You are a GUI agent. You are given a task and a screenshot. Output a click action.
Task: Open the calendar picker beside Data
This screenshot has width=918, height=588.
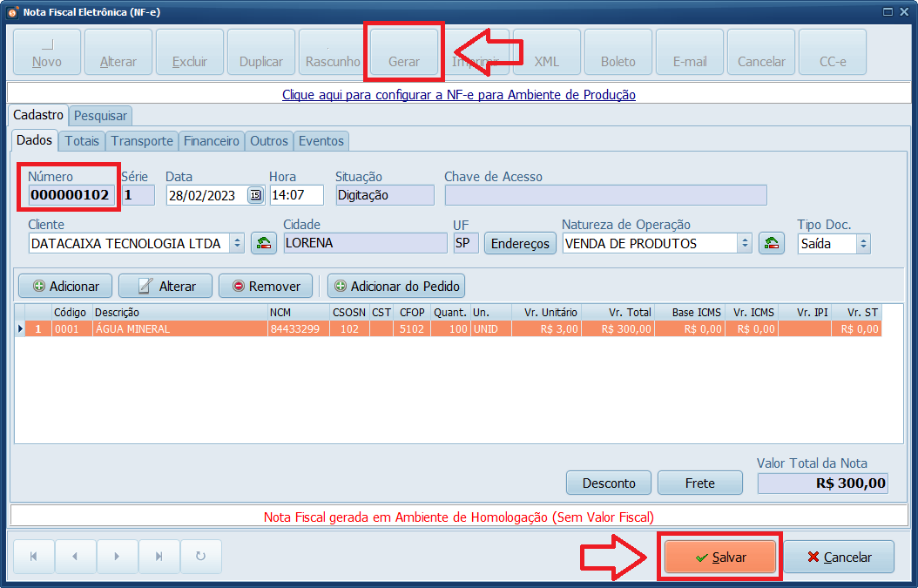coord(254,195)
